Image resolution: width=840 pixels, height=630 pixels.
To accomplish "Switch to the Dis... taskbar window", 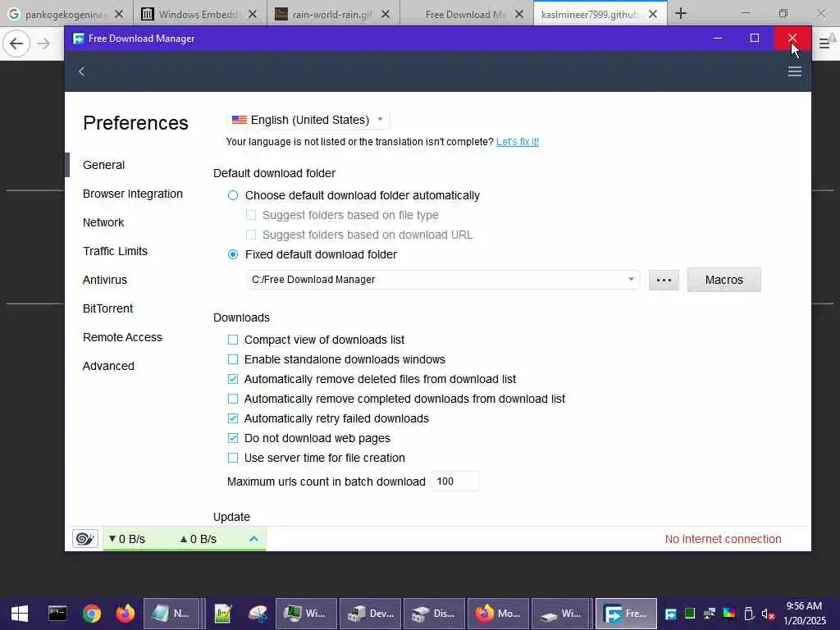I will (434, 614).
